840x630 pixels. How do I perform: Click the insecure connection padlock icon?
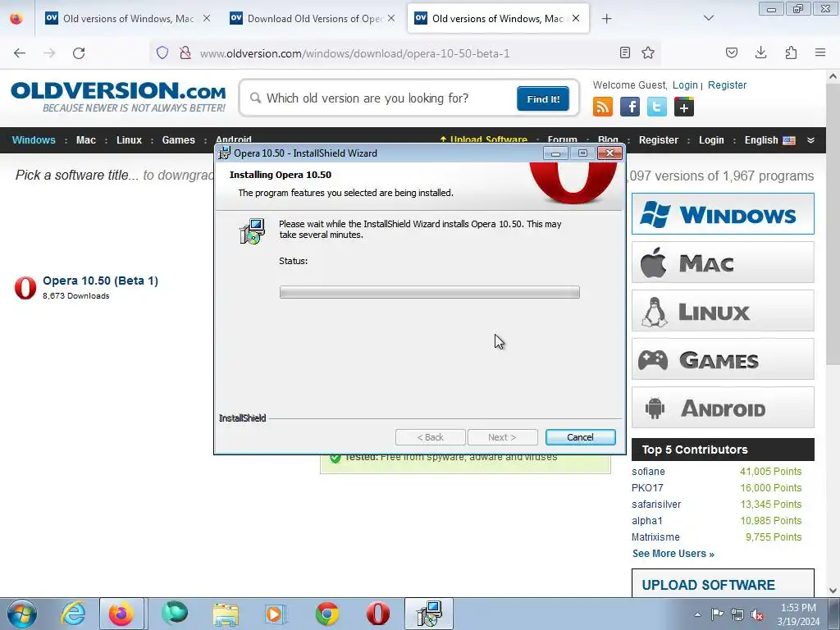(x=185, y=52)
